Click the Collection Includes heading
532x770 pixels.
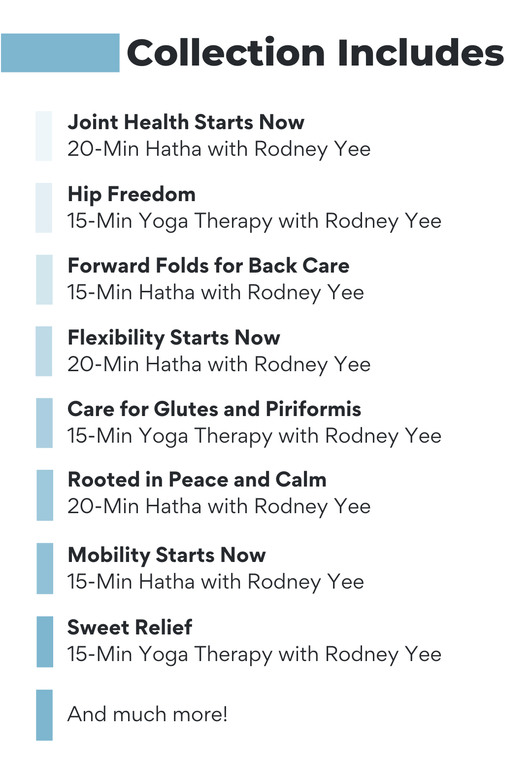pos(315,53)
